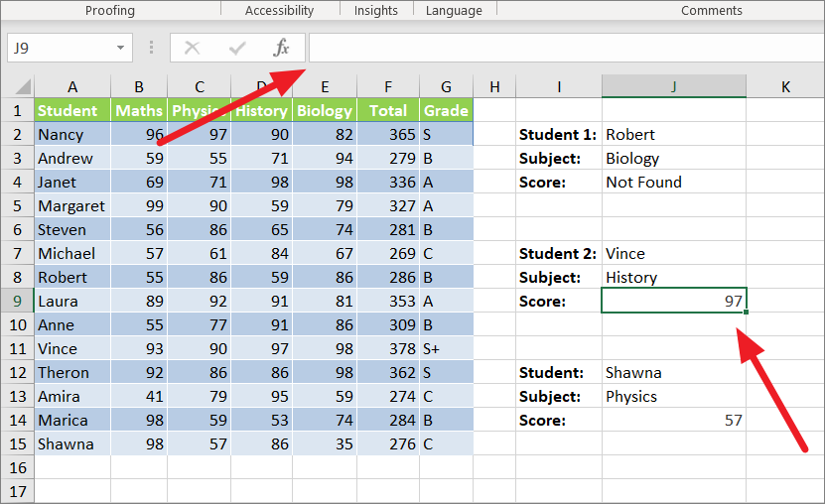Click the Biology subject cell in column J
825x504 pixels.
[674, 158]
